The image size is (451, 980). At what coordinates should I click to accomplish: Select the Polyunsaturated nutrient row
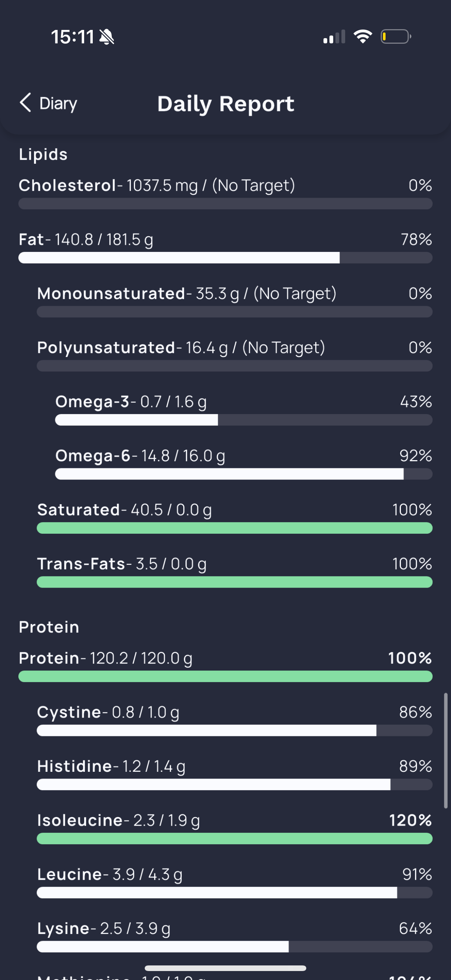pyautogui.click(x=234, y=355)
